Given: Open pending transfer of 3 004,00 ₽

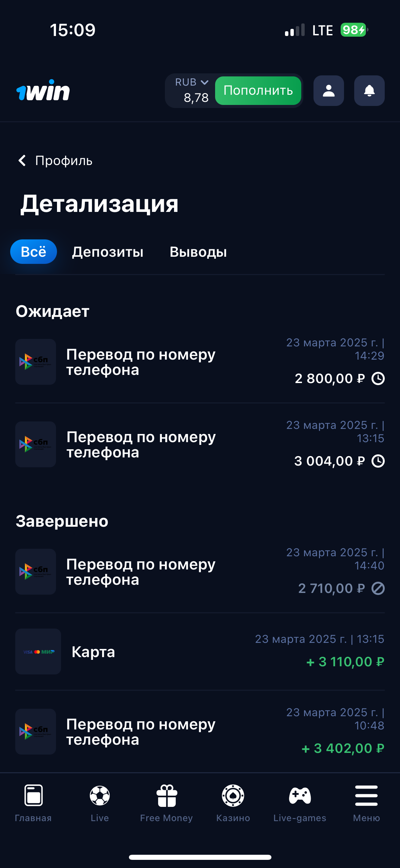Looking at the screenshot, I should (x=199, y=445).
